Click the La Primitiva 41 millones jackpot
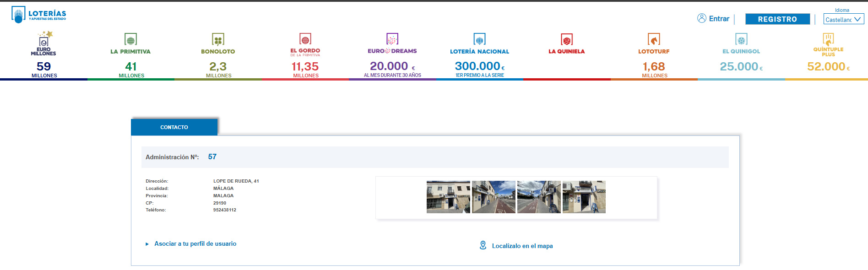Viewport: 868px width, 270px height. click(131, 69)
